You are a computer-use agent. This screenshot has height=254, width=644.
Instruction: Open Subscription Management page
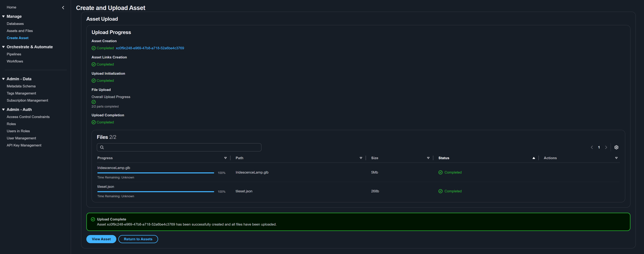coord(27,101)
